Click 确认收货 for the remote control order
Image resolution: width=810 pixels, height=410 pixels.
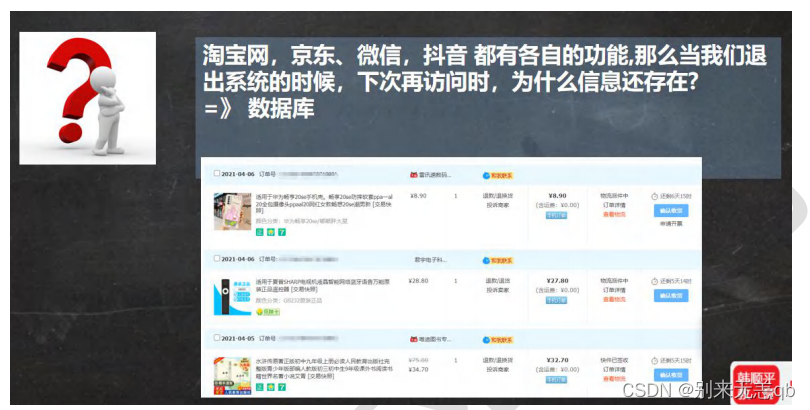(671, 296)
